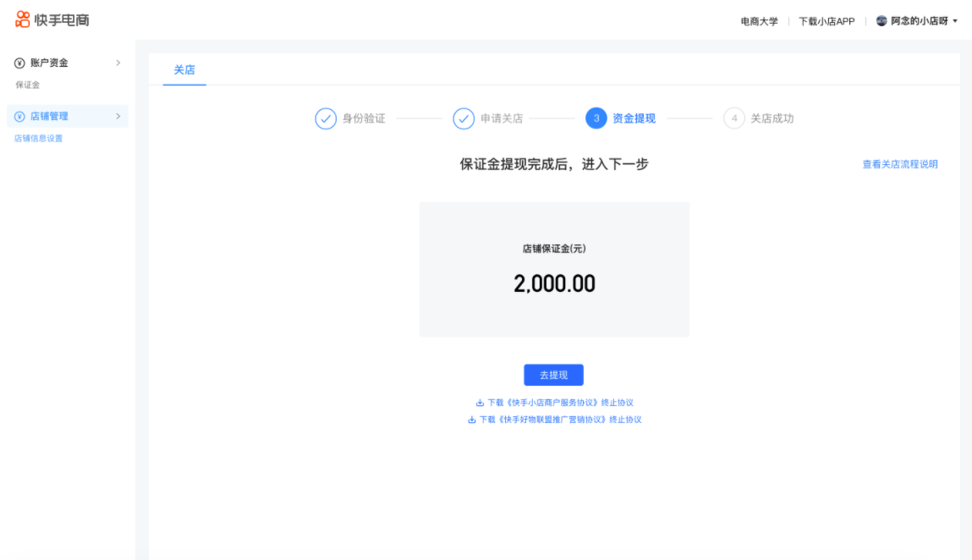The height and width of the screenshot is (560, 972).
Task: Open the 阿念的小店呀 account dropdown
Action: tap(919, 20)
